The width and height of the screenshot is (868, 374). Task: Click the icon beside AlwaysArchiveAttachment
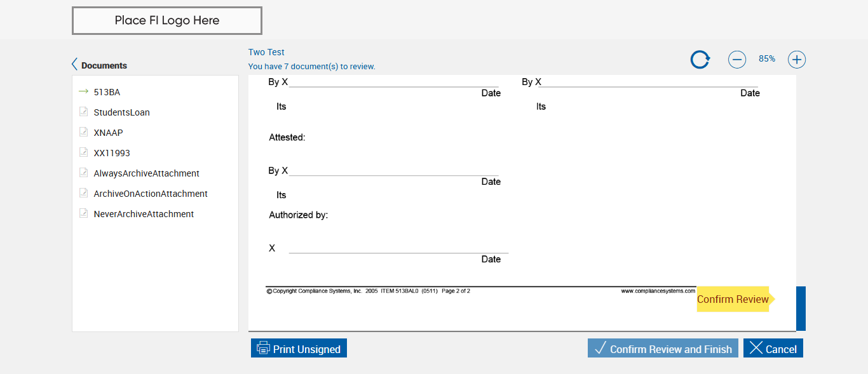[83, 173]
